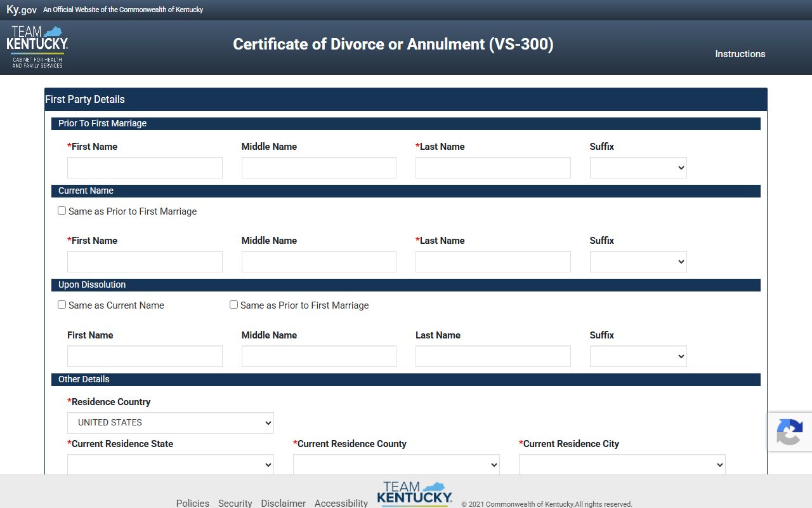The width and height of the screenshot is (812, 508).
Task: Click the First Party Details header
Action: click(406, 100)
